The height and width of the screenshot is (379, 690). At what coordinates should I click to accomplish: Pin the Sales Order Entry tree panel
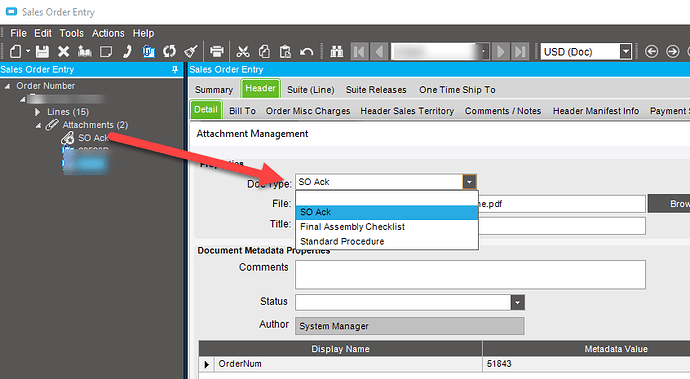tap(175, 70)
